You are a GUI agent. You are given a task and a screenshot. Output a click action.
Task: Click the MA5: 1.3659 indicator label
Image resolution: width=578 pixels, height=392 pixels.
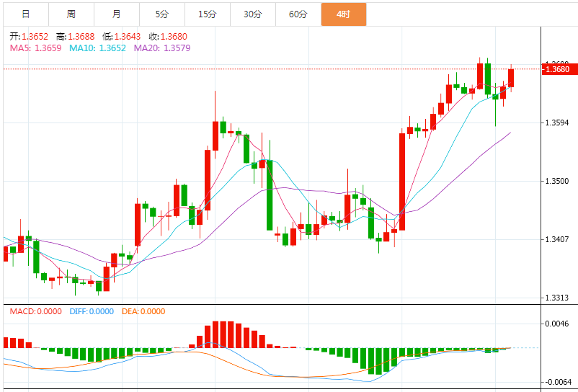tap(36, 48)
